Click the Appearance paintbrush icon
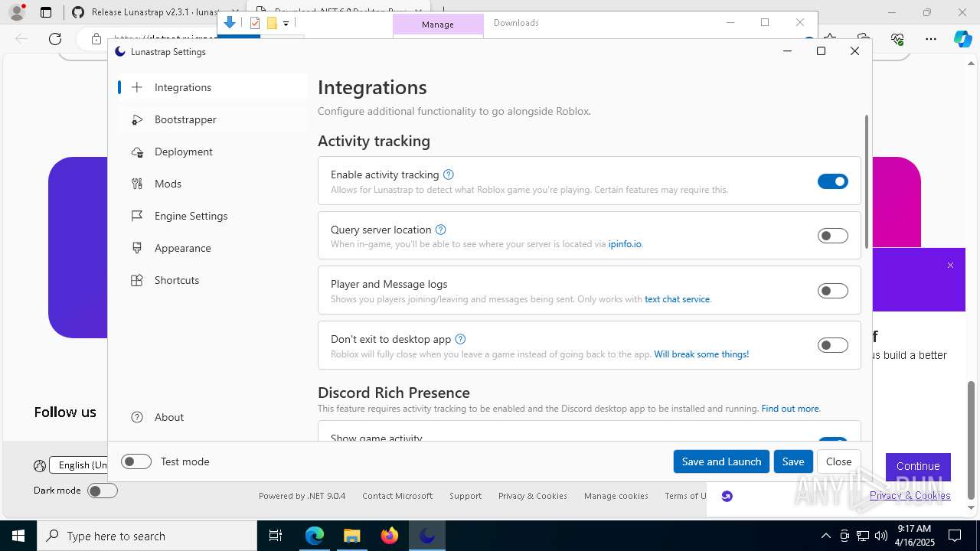This screenshot has height=551, width=980. (x=137, y=248)
